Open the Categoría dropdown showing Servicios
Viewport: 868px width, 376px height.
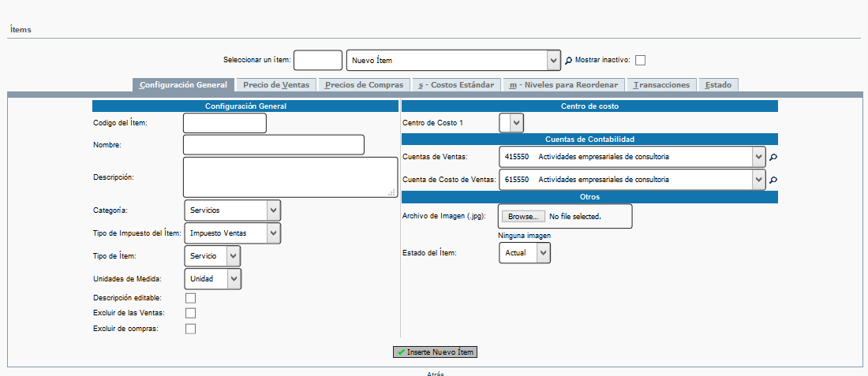(232, 210)
